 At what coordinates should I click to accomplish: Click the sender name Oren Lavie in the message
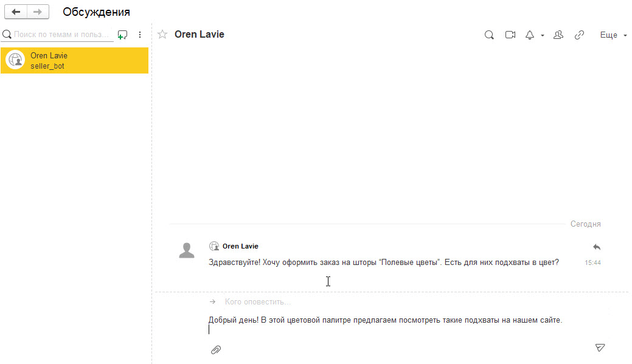pos(240,246)
